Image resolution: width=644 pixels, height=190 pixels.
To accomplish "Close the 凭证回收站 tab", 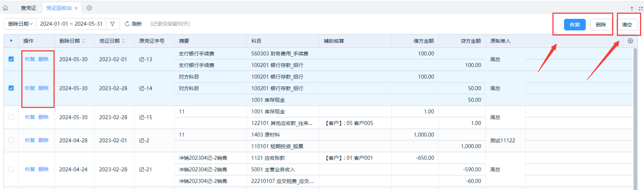I will click(76, 8).
